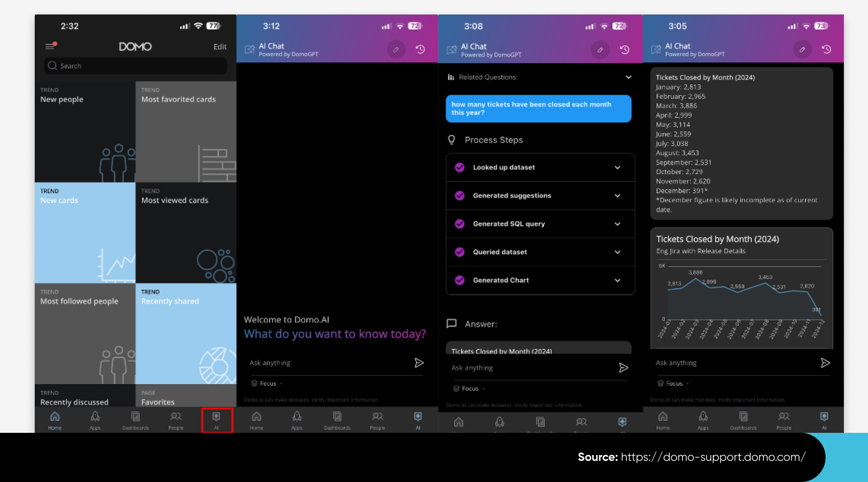Open the hamburger menu with notification dot
Viewport: 868px width, 482px height.
[x=50, y=46]
